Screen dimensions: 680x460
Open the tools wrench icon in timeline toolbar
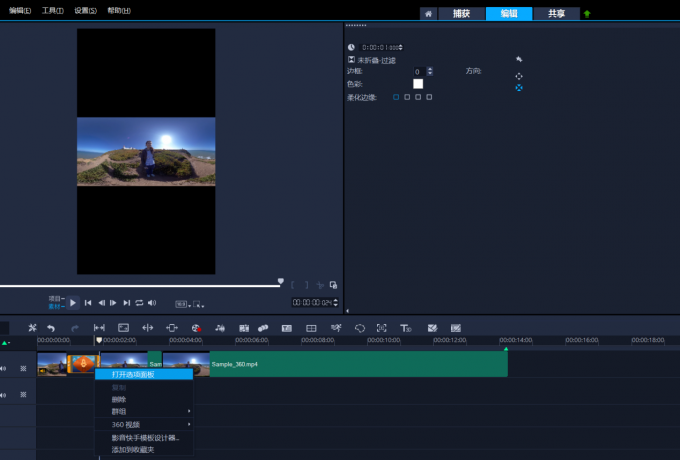[32, 328]
